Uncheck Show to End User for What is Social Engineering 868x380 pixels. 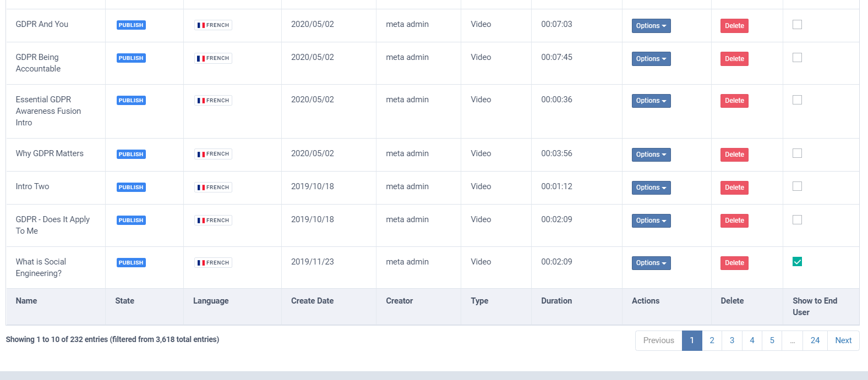click(797, 262)
